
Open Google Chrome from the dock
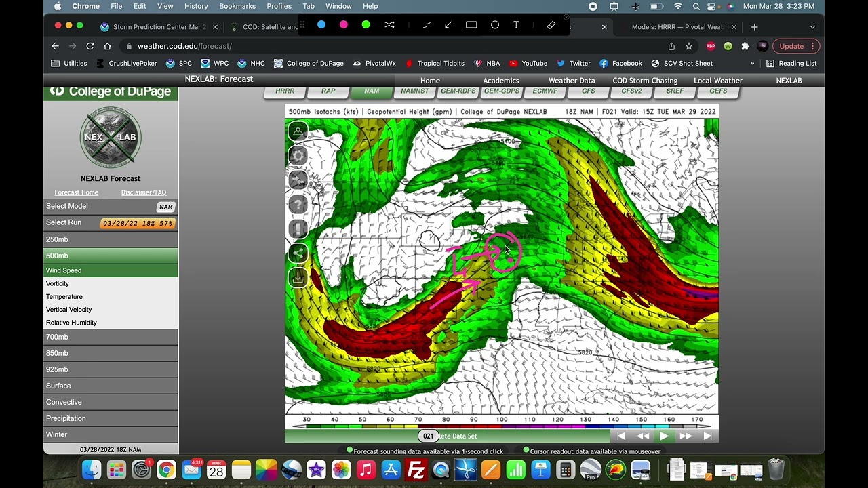point(166,469)
